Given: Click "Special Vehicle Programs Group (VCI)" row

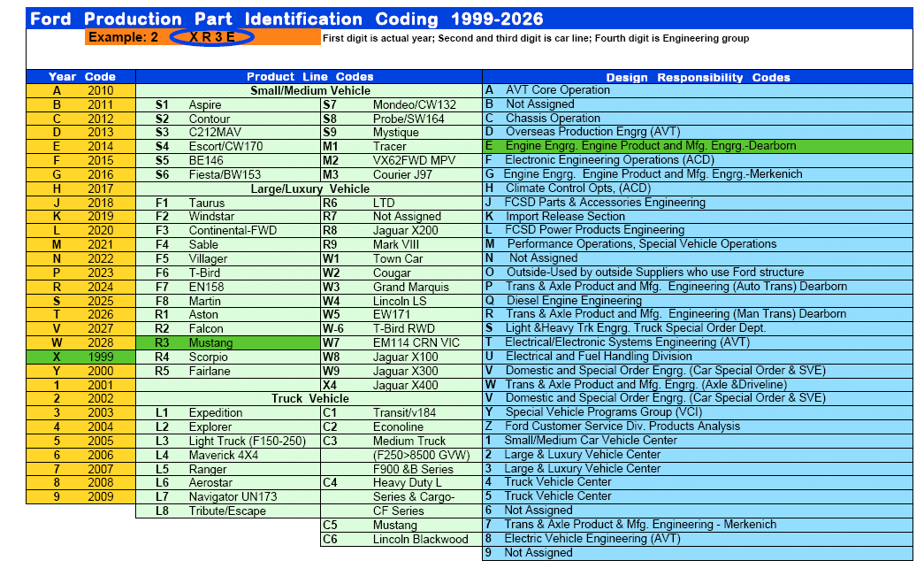Looking at the screenshot, I should pos(698,412).
